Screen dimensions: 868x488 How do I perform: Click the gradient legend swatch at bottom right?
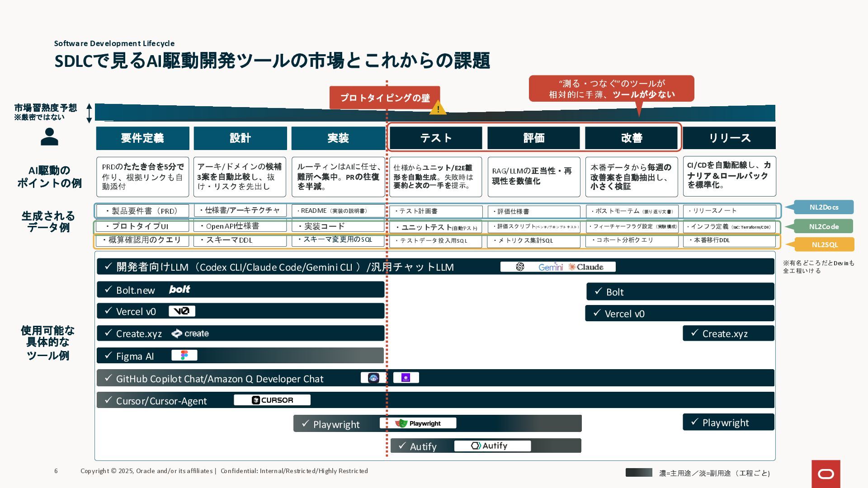coord(639,472)
